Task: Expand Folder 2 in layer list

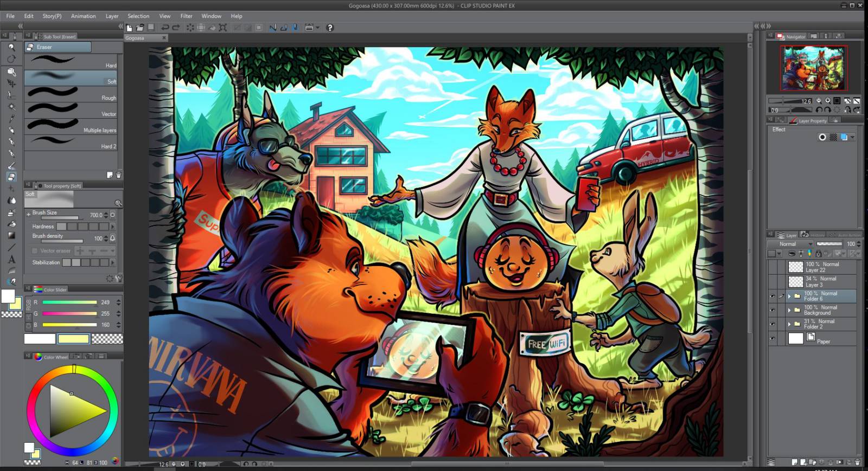Action: [789, 324]
